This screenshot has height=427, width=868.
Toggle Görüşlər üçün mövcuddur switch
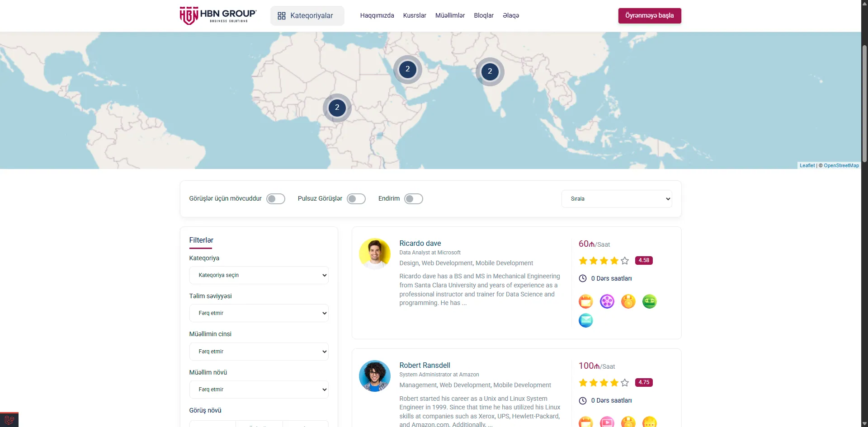276,199
